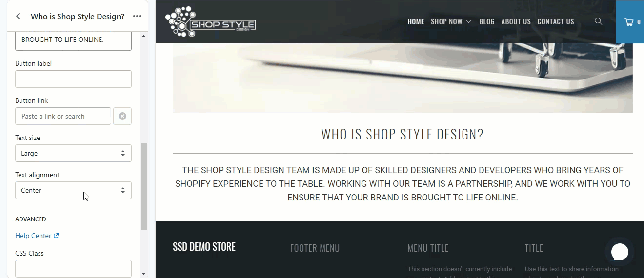This screenshot has height=278, width=644.
Task: Click the Shop Style Design logo
Action: point(210,22)
